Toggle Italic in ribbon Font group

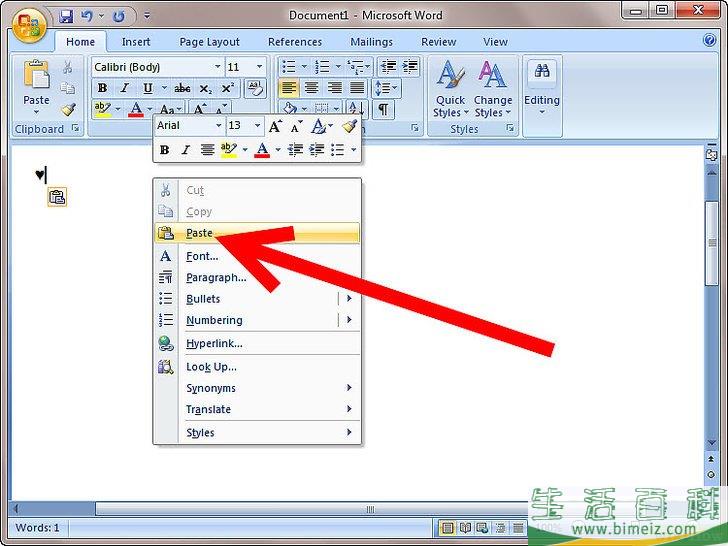124,88
